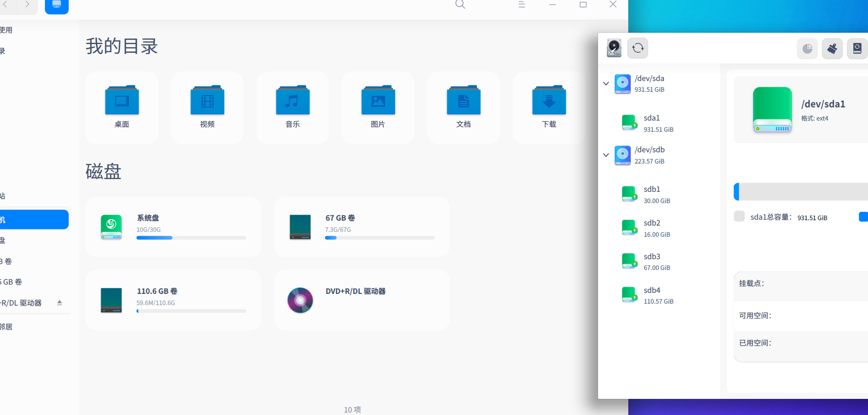Collapse the /dev/sdb disk tree
The height and width of the screenshot is (415, 868).
click(606, 155)
